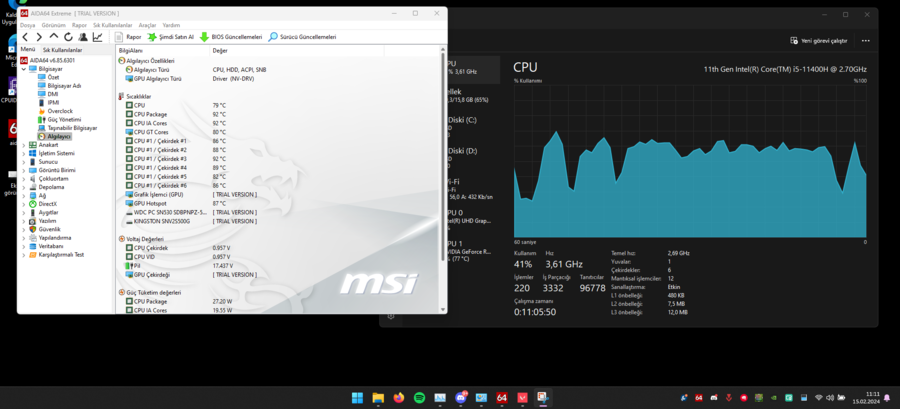Image resolution: width=900 pixels, height=409 pixels.
Task: Select Yazılım tree item
Action: [x=47, y=221]
